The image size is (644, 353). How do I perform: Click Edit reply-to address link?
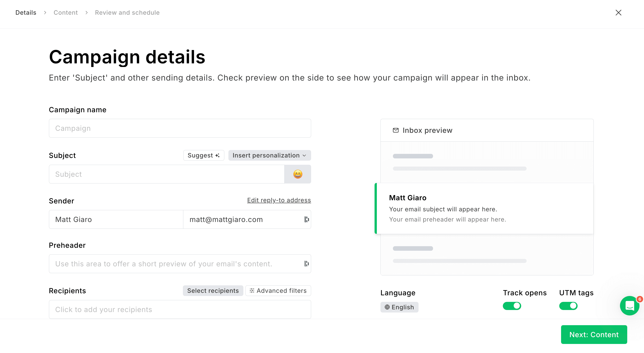pos(279,200)
